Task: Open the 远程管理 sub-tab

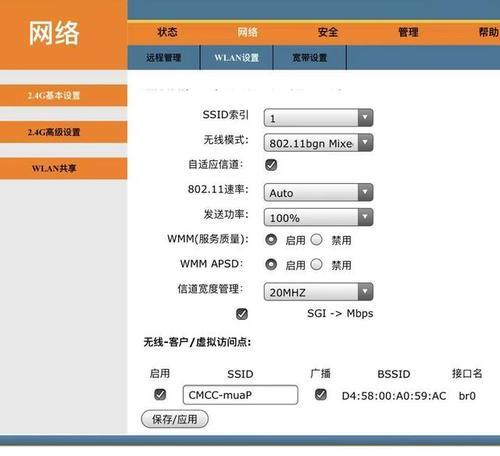Action: (163, 58)
